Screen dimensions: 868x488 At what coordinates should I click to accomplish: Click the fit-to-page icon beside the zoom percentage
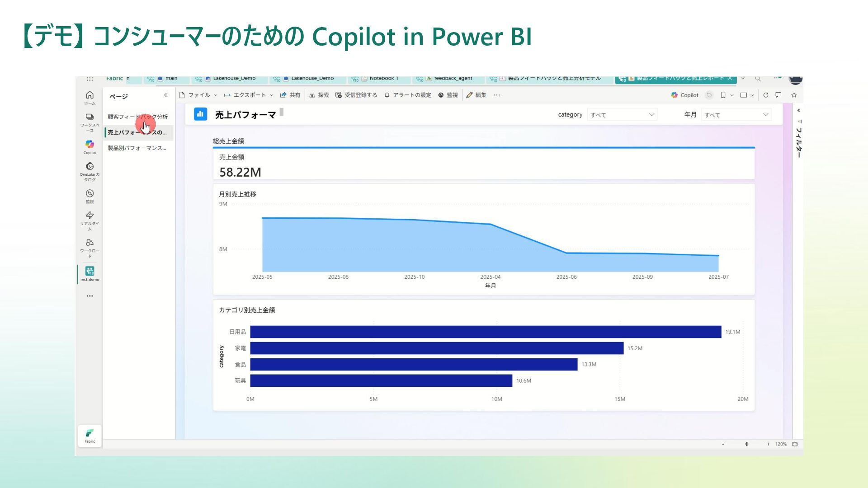point(795,444)
